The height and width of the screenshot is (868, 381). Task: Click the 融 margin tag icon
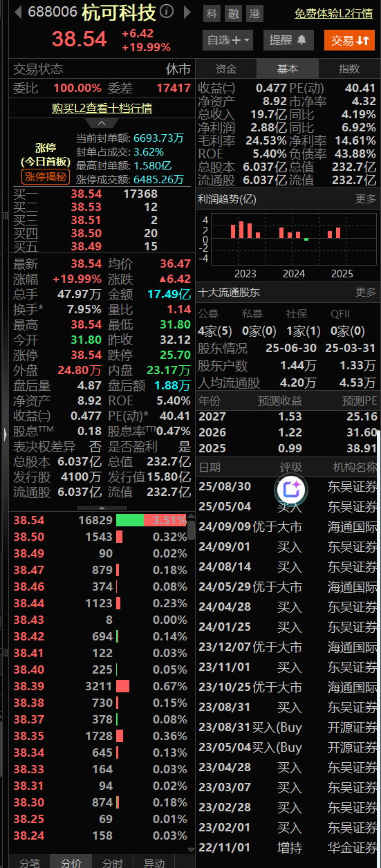pyautogui.click(x=234, y=13)
